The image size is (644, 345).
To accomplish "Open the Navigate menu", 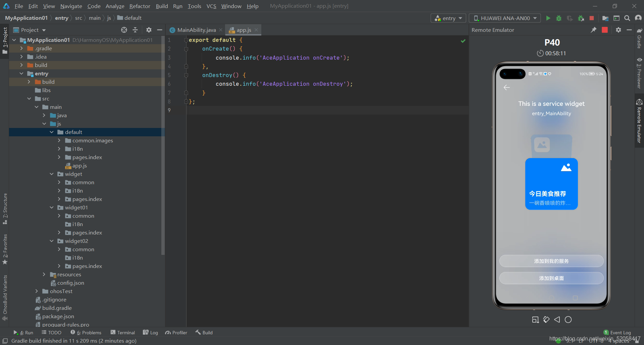I will pyautogui.click(x=71, y=6).
